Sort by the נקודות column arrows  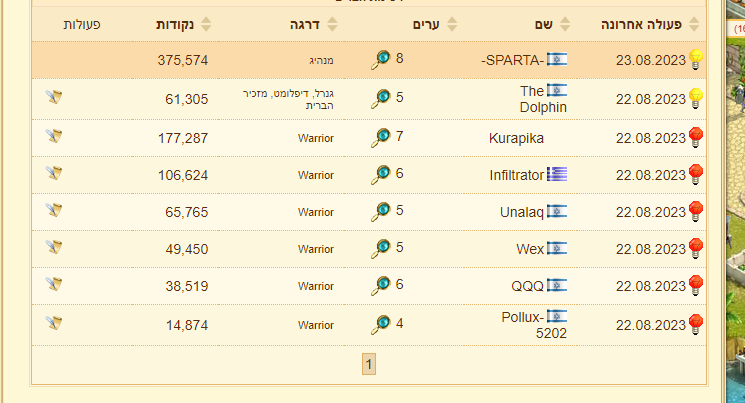206,24
